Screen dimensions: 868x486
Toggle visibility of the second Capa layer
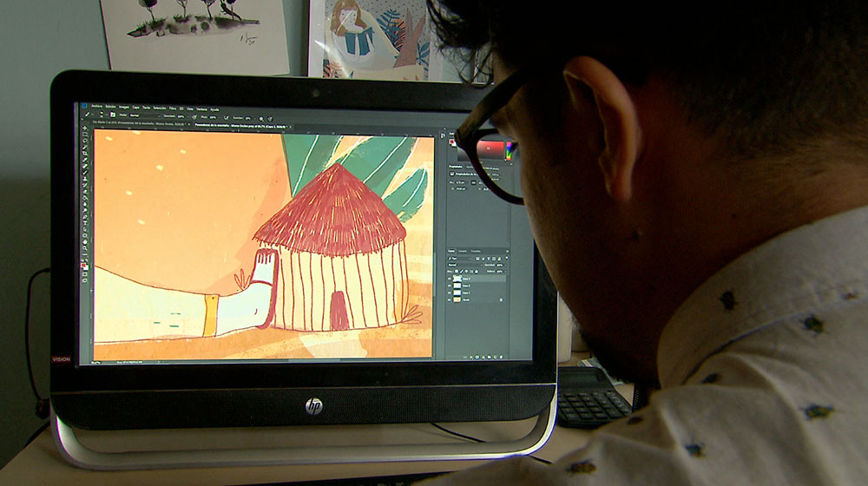pyautogui.click(x=450, y=285)
